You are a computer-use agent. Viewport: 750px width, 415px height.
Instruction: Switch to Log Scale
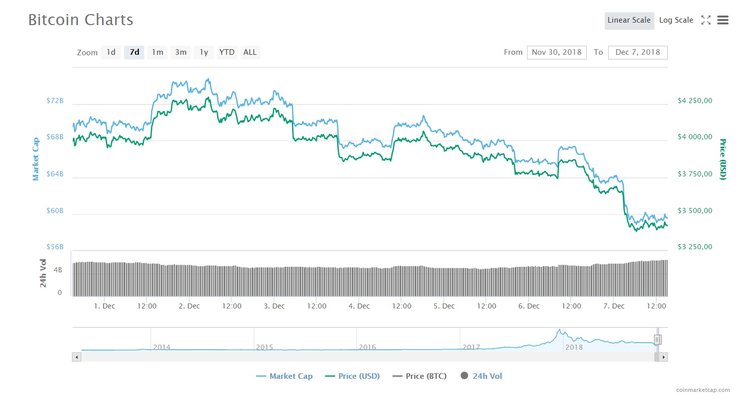tap(676, 20)
